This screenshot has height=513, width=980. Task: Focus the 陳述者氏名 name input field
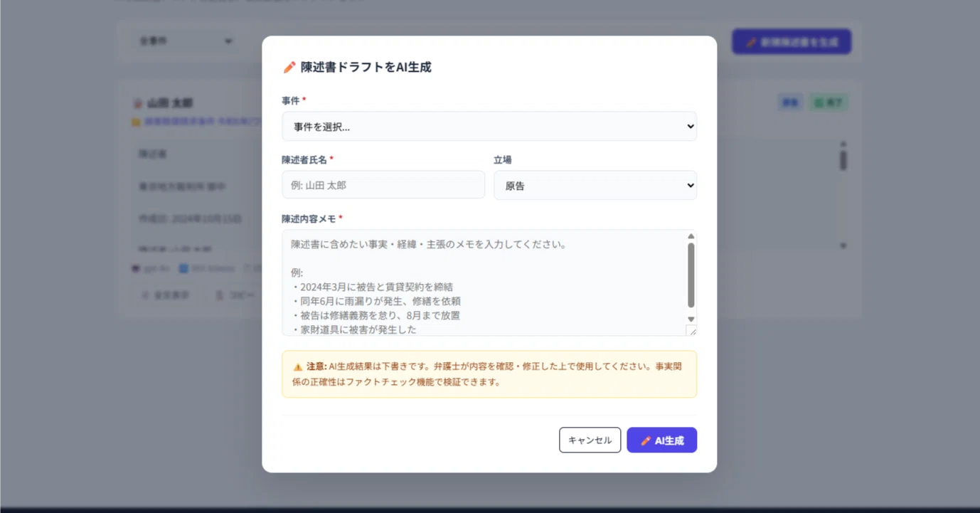(x=383, y=185)
